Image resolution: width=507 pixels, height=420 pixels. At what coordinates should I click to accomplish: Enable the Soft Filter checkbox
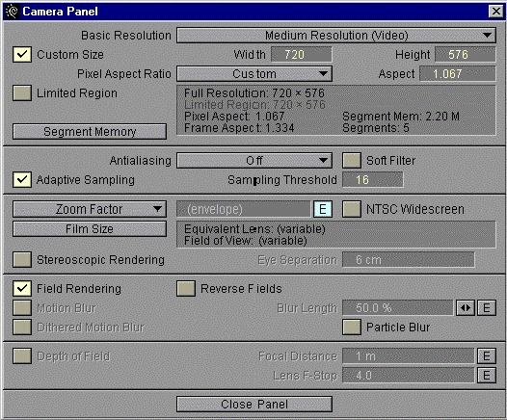[x=352, y=161]
